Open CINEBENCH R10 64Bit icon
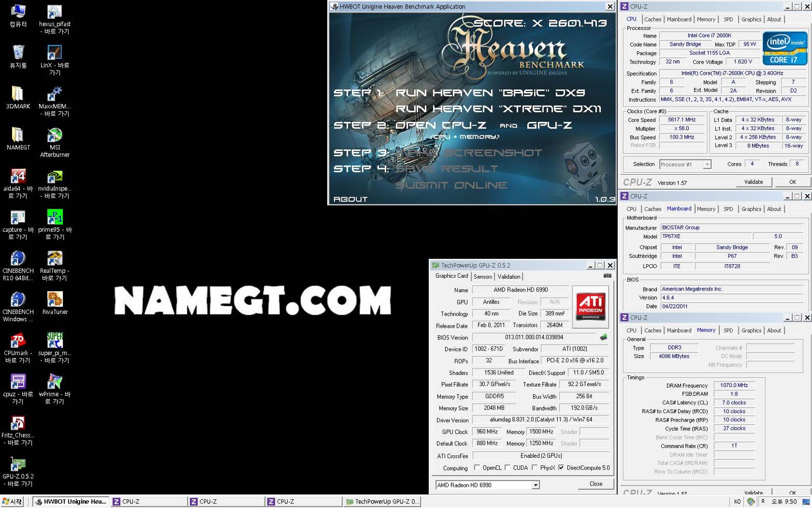This screenshot has width=812, height=508. (18, 266)
